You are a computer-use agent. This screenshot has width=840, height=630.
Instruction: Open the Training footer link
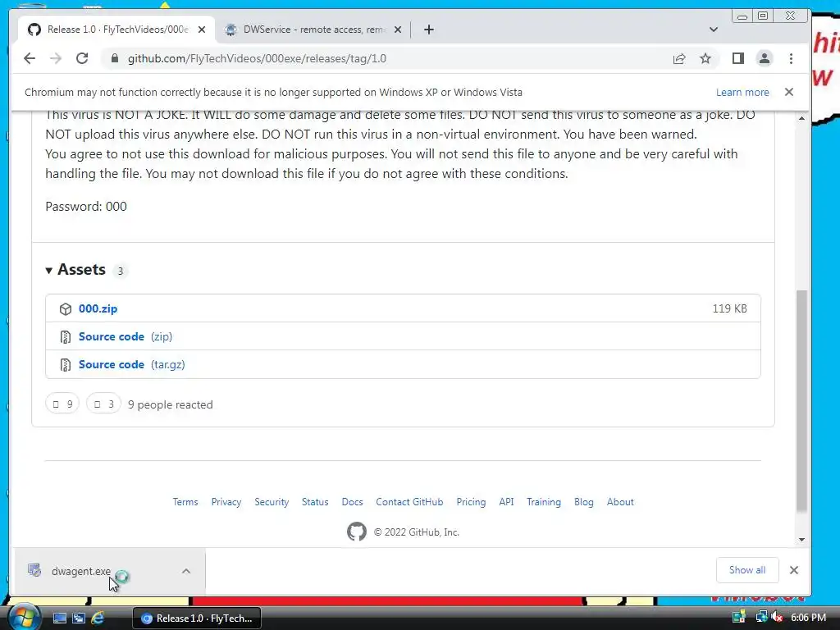[x=544, y=502]
